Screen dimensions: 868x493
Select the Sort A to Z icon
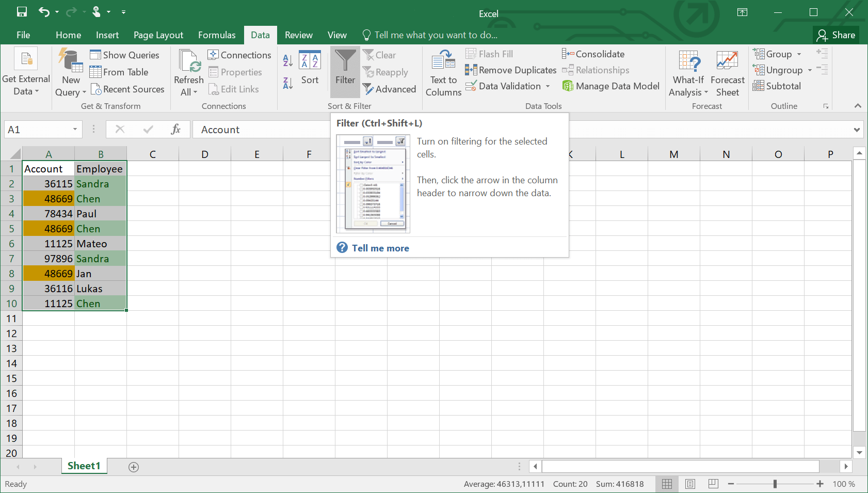(x=287, y=60)
